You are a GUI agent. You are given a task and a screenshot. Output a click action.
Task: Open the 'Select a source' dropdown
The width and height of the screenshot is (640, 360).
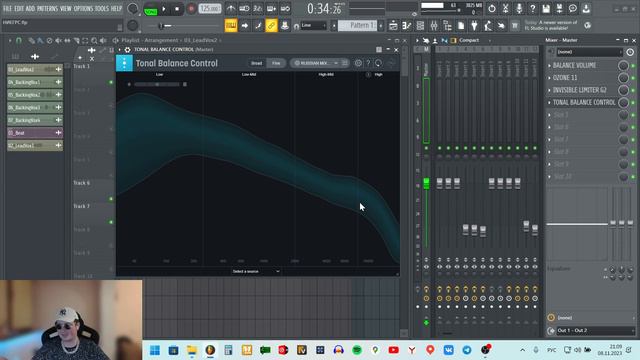256,271
